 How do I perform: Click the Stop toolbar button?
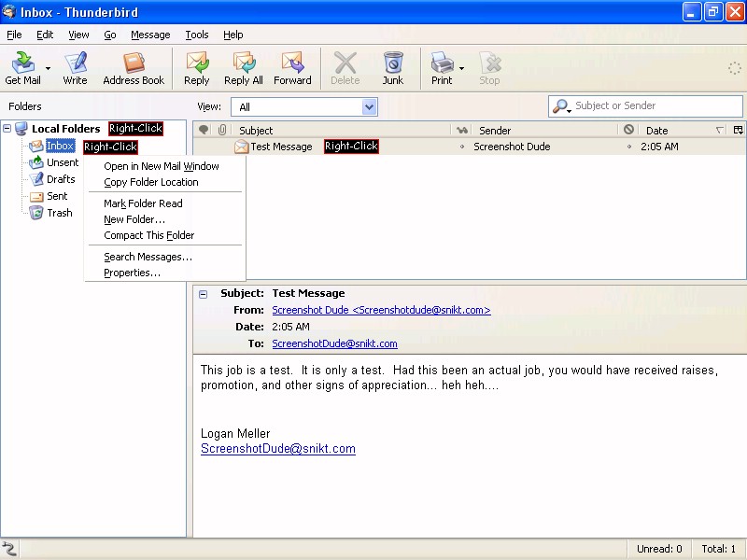[x=489, y=67]
